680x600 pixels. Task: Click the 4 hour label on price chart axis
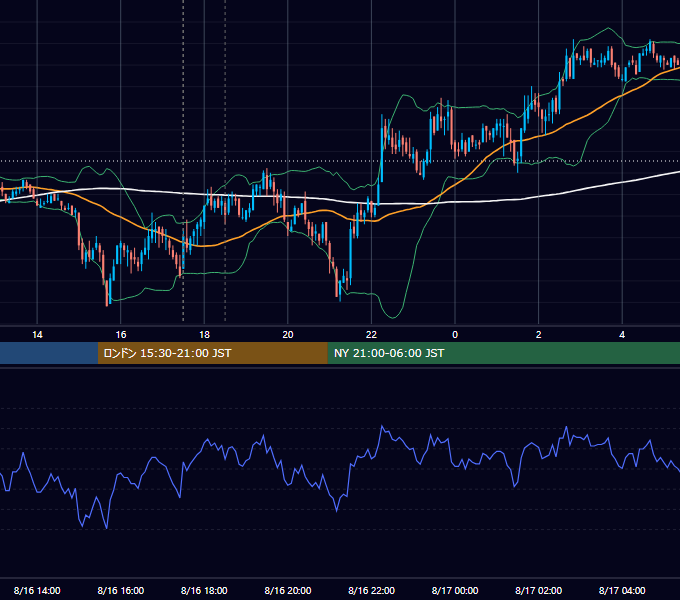[622, 335]
